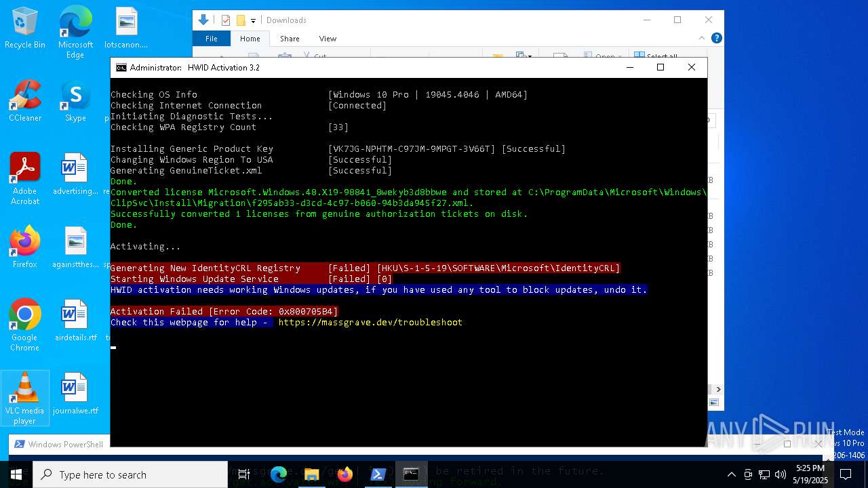Open the Recycle Bin desktop icon
This screenshot has width=868, height=488.
(x=25, y=28)
